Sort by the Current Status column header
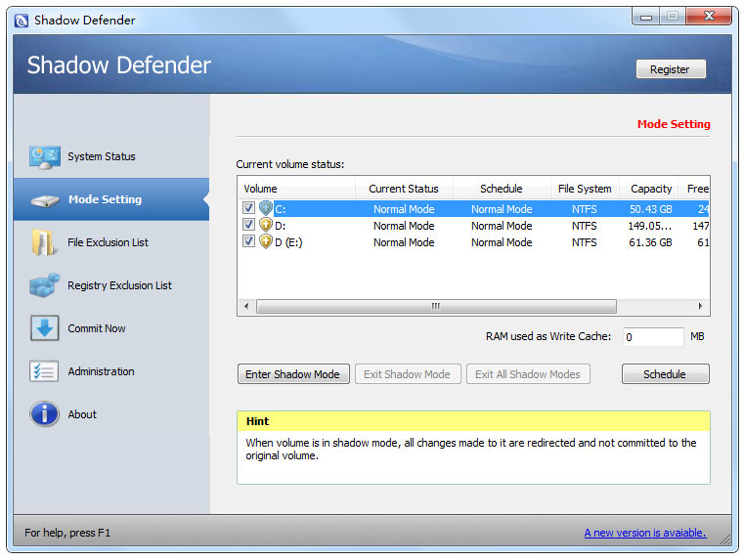This screenshot has height=560, width=744. pyautogui.click(x=404, y=189)
